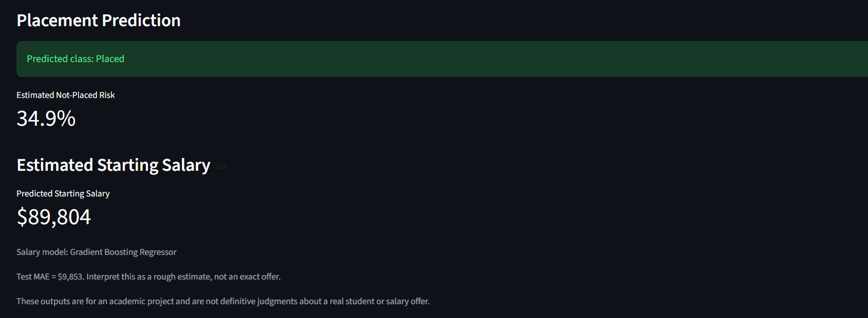
Task: Click the 'rough estimate, not an exact offer' text
Action: tap(217, 276)
